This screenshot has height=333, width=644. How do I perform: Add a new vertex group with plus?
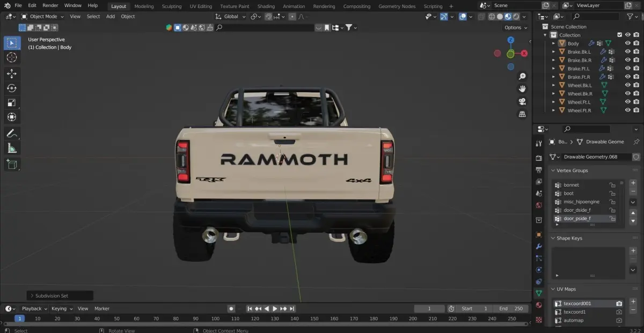tap(633, 183)
